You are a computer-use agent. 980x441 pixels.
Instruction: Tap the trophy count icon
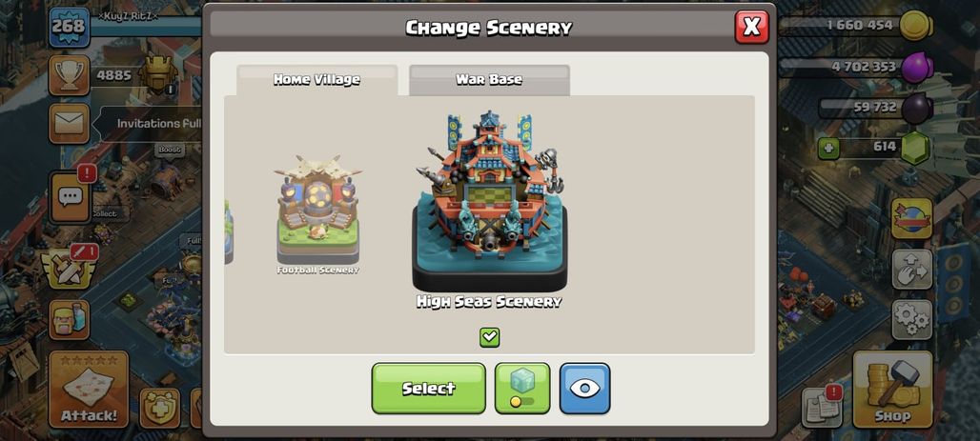point(70,75)
